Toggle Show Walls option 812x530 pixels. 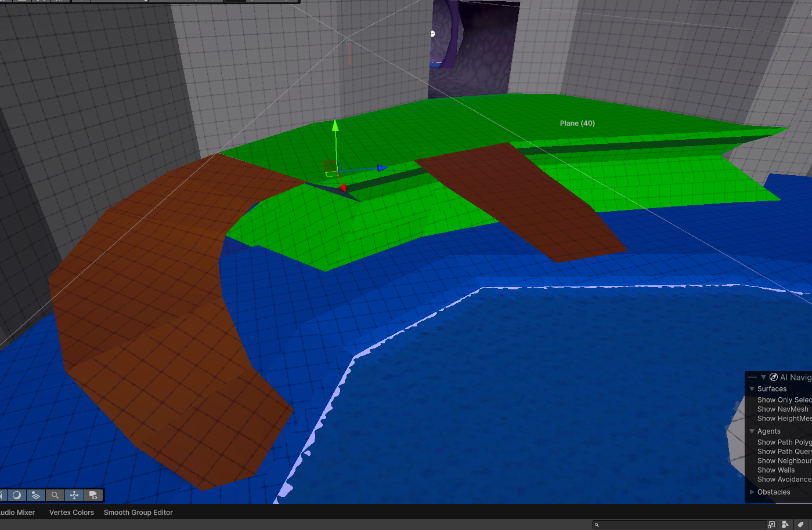point(776,470)
